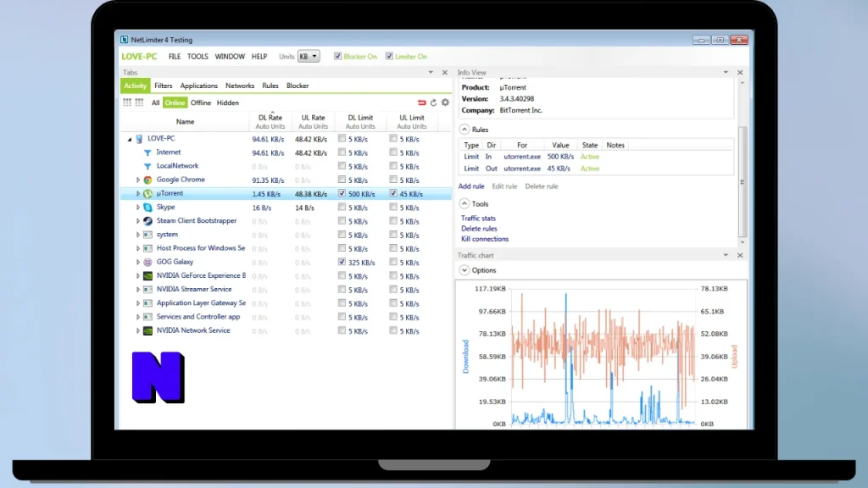Expand the traffic chart Options section

[x=465, y=270]
